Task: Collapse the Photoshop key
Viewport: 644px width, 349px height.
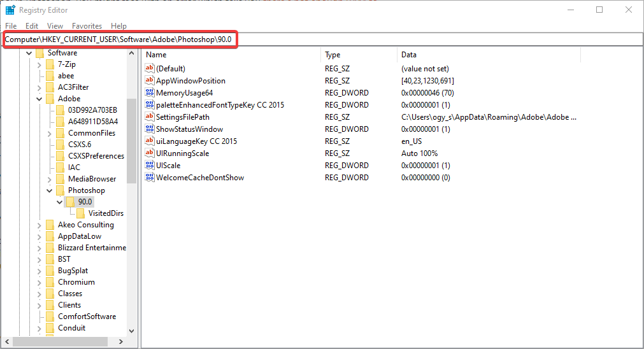Action: (x=49, y=190)
